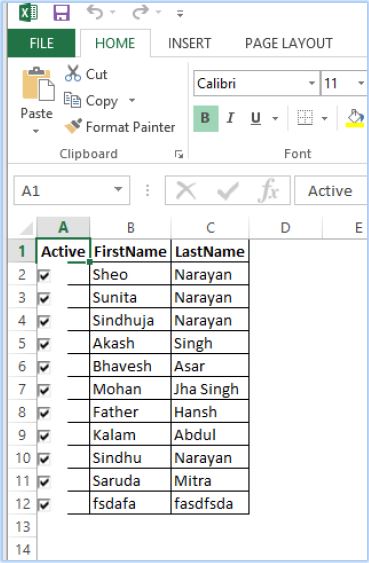Screen dimensions: 369x563
Task: Click the Fill Color bucket icon
Action: pos(355,118)
